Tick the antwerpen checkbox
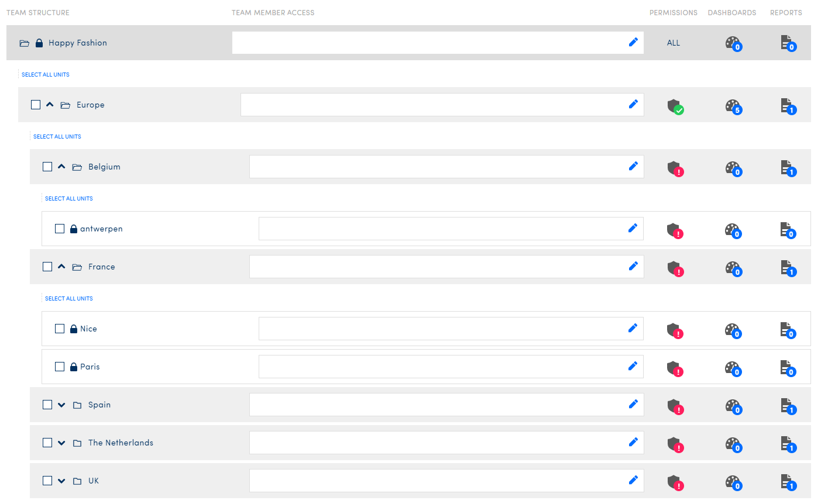 click(60, 229)
